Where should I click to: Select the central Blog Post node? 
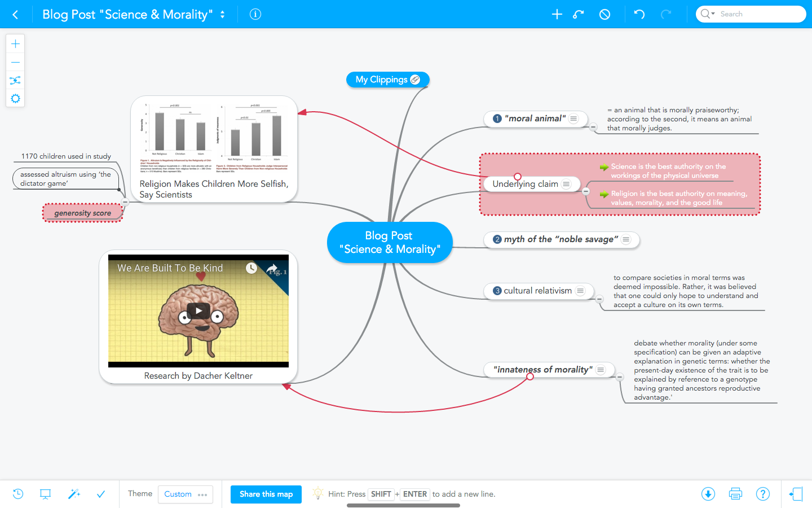tap(390, 242)
